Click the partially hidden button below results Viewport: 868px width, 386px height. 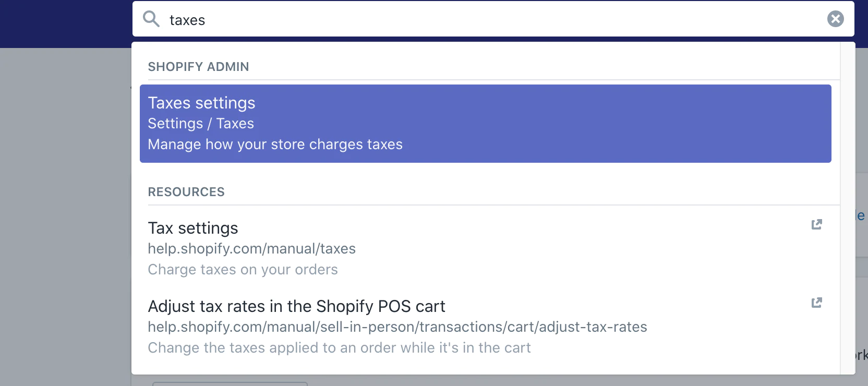pos(230,383)
